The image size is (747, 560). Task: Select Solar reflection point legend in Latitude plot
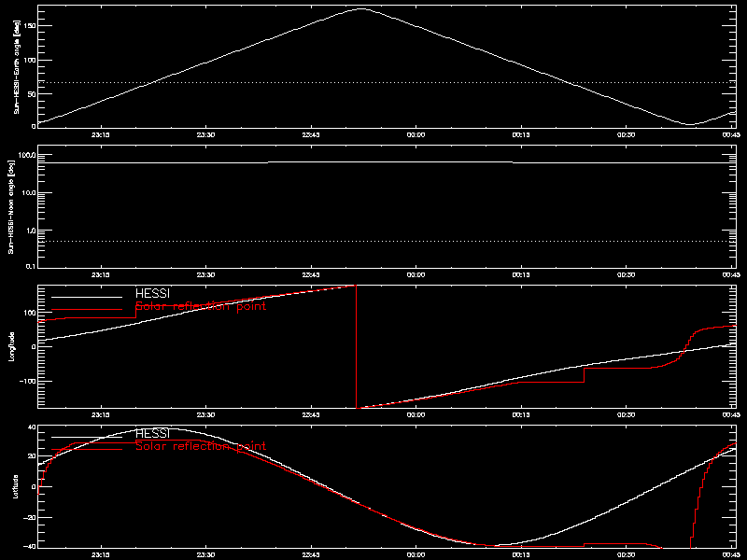[201, 446]
